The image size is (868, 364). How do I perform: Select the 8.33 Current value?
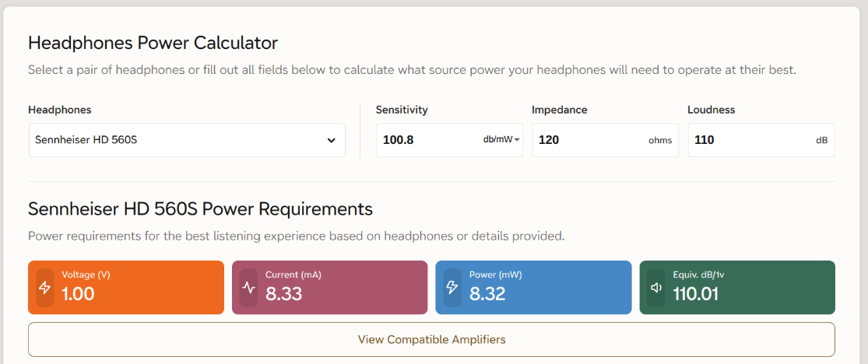[x=284, y=294]
